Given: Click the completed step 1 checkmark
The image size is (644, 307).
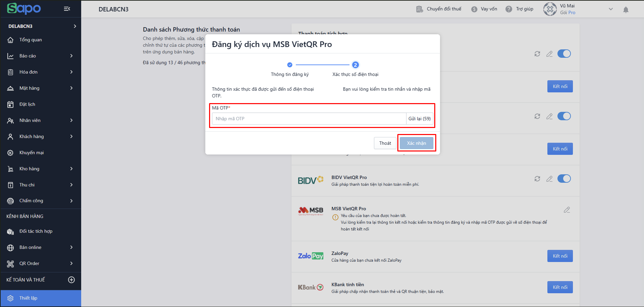Looking at the screenshot, I should coord(290,65).
